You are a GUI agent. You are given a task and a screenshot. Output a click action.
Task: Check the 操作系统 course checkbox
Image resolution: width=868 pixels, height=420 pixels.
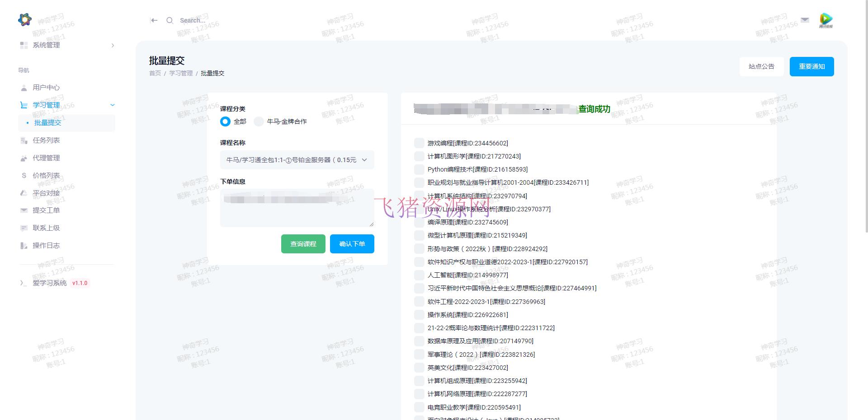point(419,315)
